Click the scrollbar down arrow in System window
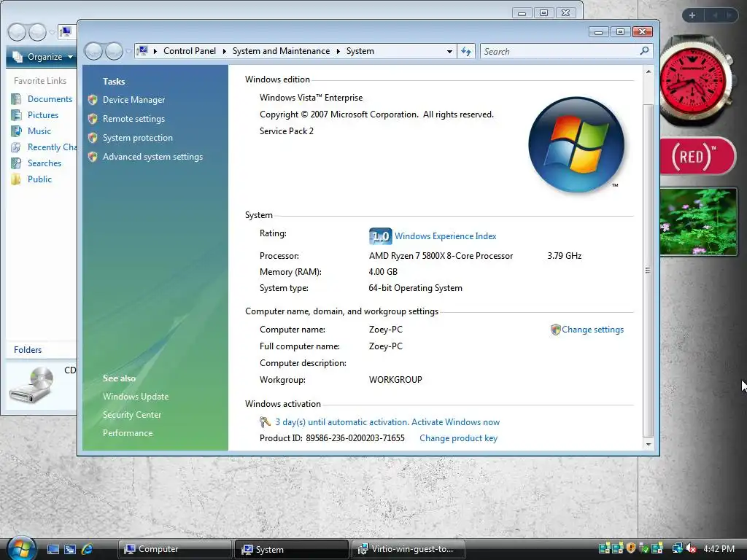The image size is (747, 560). coord(648,444)
